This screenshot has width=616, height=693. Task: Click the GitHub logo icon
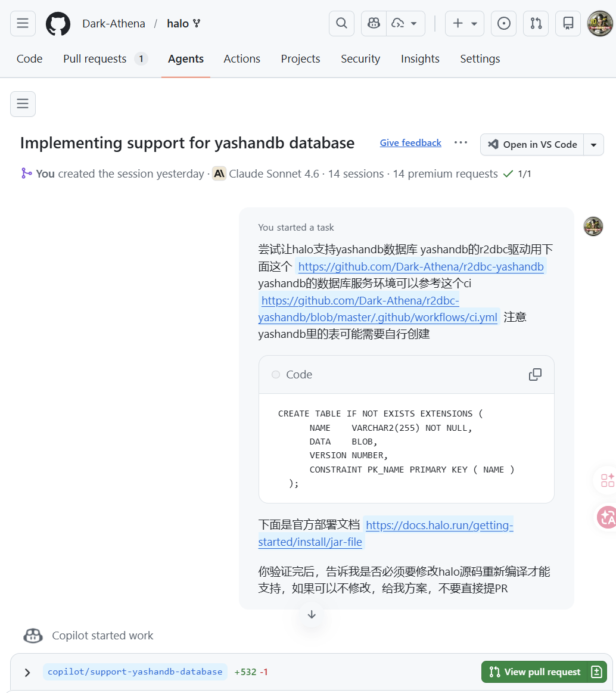(x=58, y=23)
